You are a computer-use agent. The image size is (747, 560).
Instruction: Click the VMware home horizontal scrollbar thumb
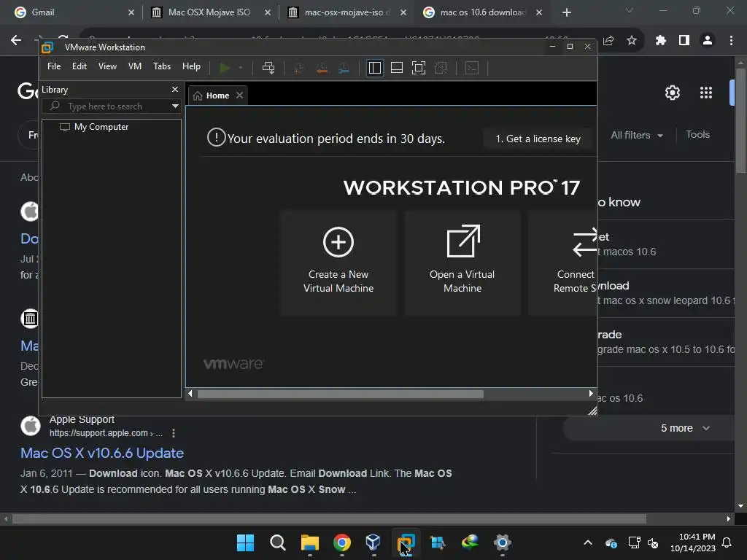341,394
